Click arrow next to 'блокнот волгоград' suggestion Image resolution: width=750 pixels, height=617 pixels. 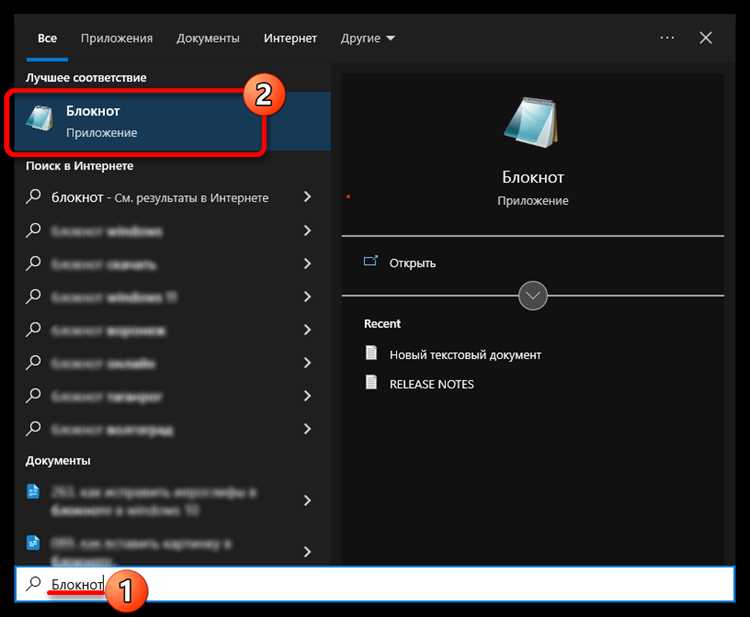[x=307, y=430]
